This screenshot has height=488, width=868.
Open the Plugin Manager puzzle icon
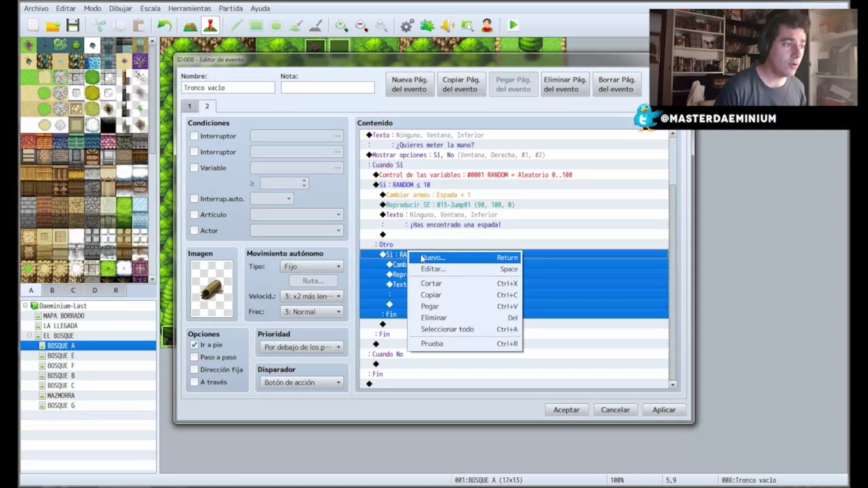427,26
